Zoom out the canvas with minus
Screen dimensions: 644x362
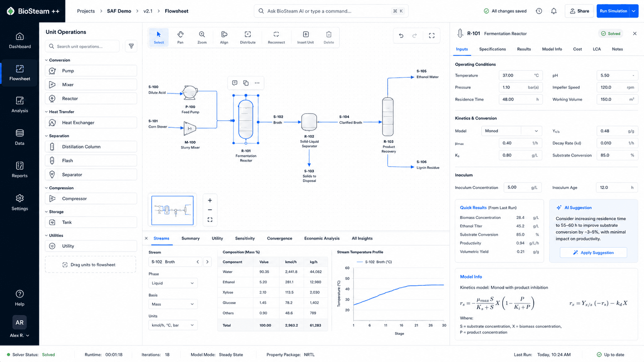210,210
